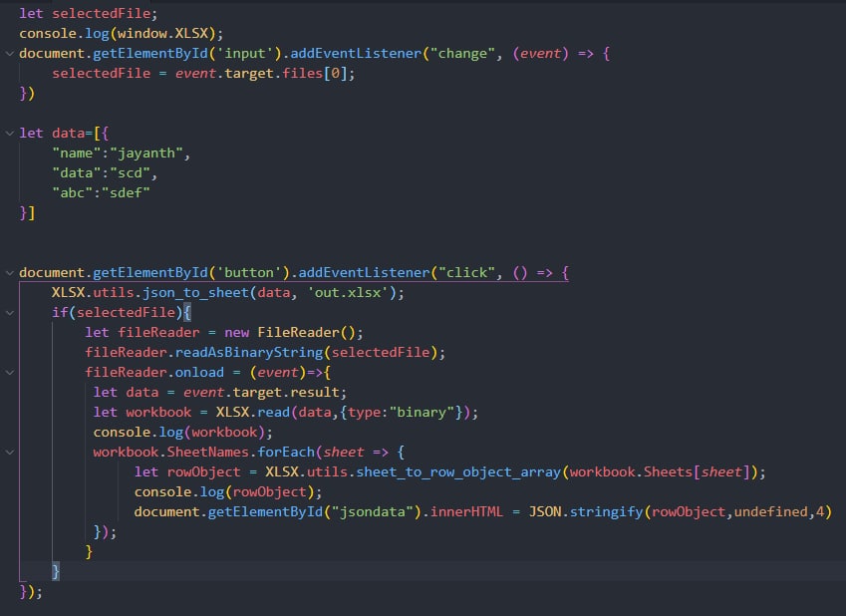Click 'JSON.stringify' call
The image size is (846, 616).
coord(585,511)
